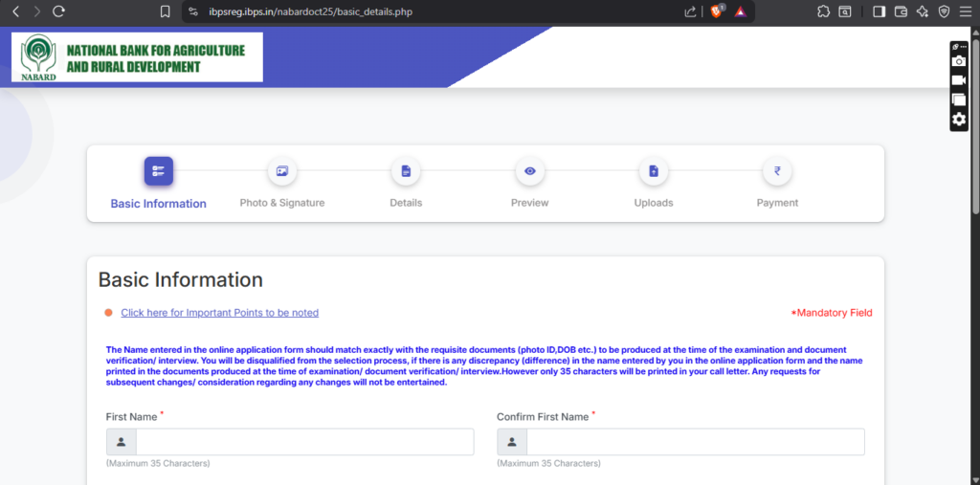This screenshot has height=485, width=980.
Task: Click the First Name input field
Action: click(x=304, y=442)
